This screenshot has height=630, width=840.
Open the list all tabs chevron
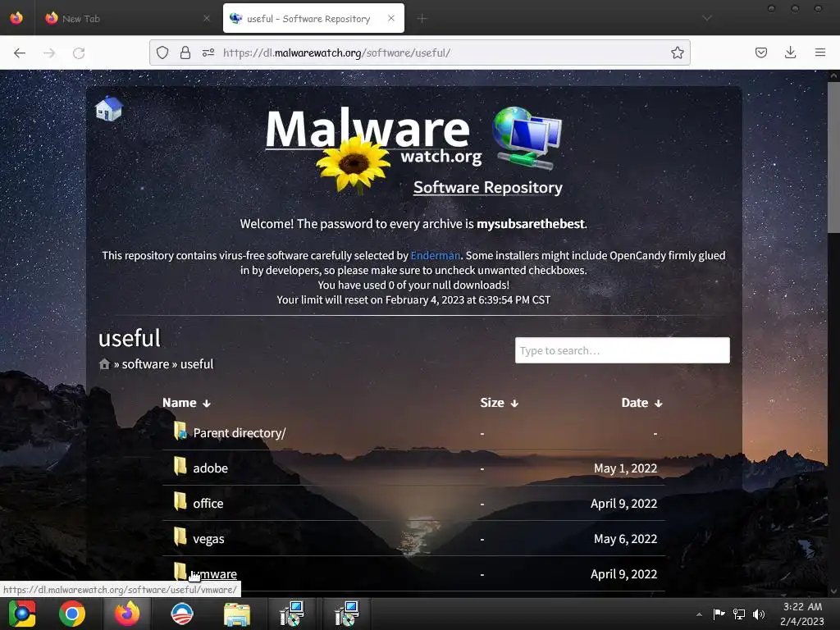(x=707, y=18)
